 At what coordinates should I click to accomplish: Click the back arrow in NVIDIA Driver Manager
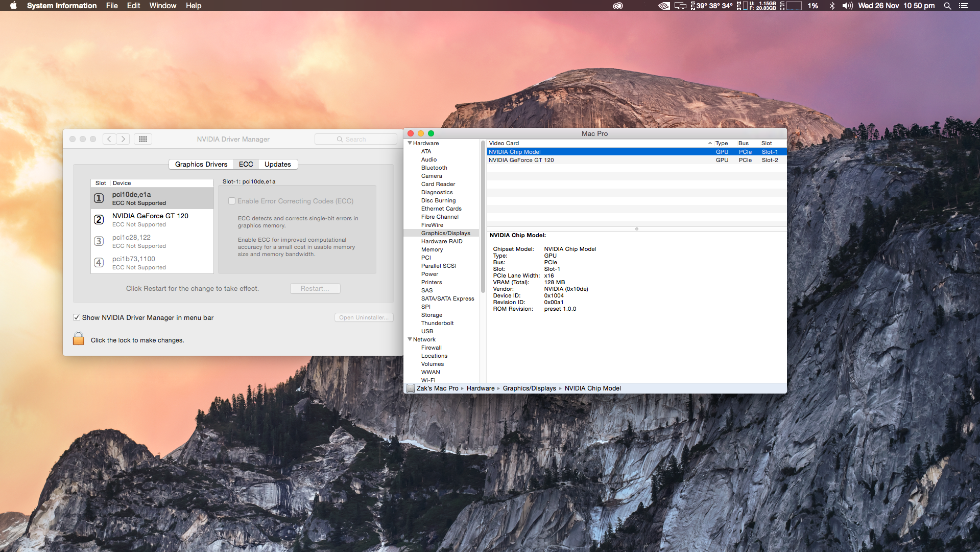[x=109, y=139]
